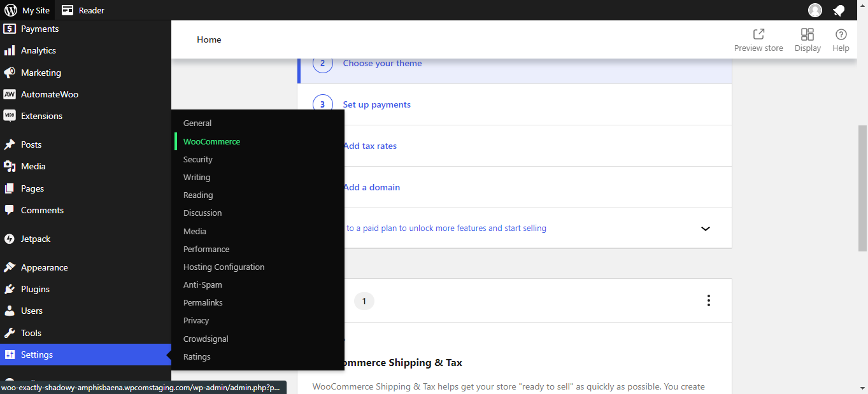Open the Set up payments task

coord(376,104)
